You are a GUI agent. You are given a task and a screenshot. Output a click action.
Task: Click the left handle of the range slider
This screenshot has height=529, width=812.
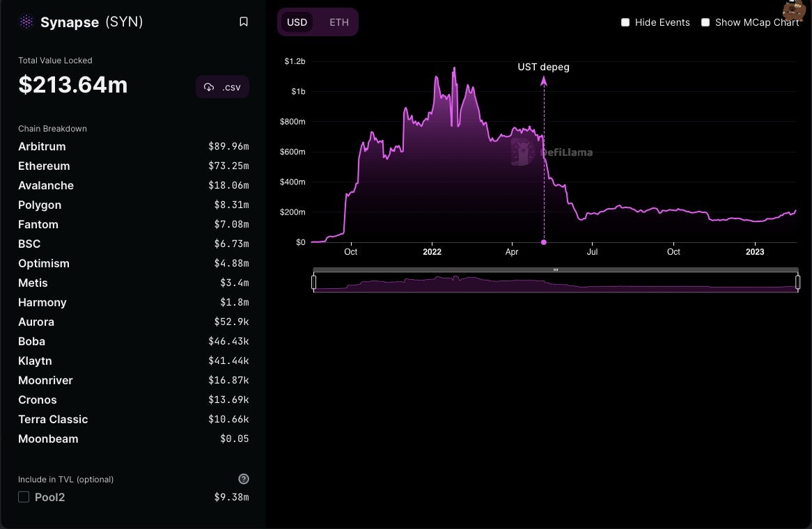[314, 282]
